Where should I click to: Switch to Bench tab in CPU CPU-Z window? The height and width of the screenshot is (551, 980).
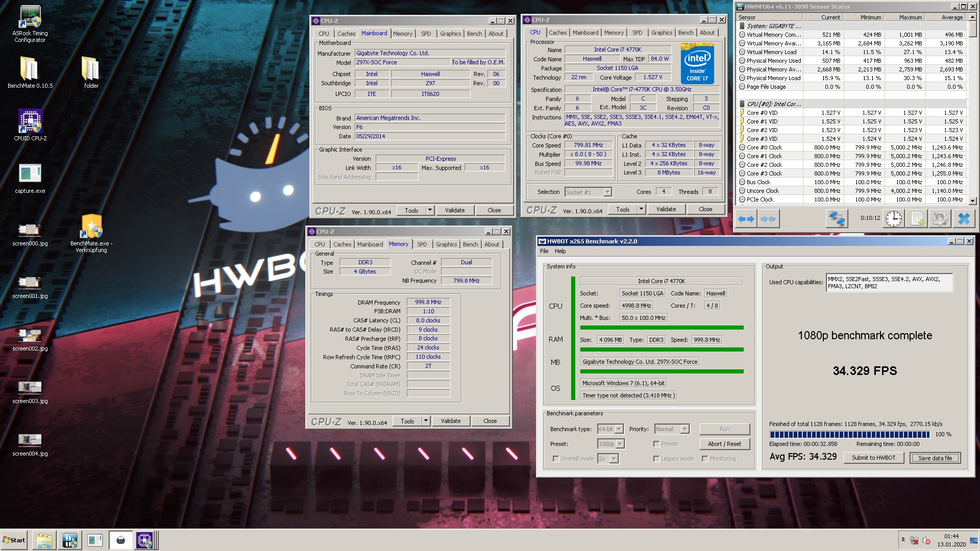coord(685,33)
